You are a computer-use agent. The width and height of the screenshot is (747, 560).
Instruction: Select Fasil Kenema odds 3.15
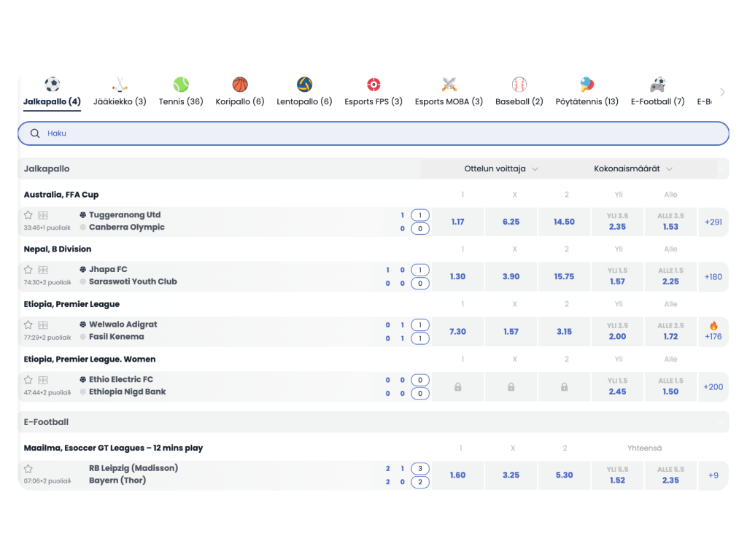point(564,332)
